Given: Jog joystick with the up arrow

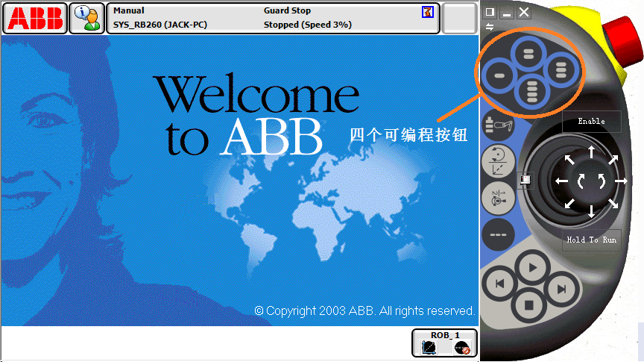Looking at the screenshot, I should pyautogui.click(x=591, y=152).
